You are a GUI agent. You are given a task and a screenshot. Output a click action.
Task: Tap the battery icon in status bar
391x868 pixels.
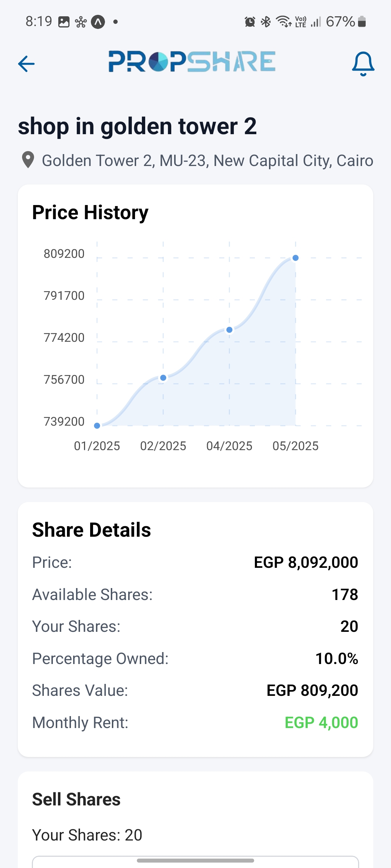(x=362, y=22)
